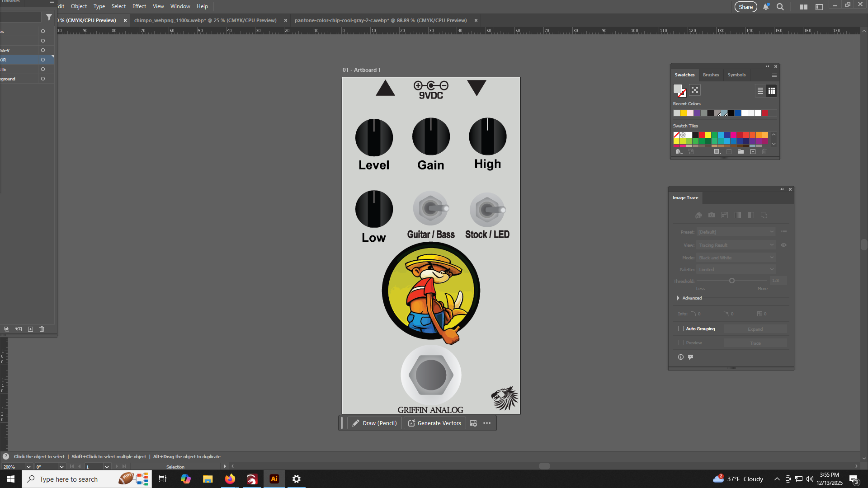This screenshot has width=868, height=488.
Task: Open the Swatches panel hamburger menu
Action: (x=774, y=75)
